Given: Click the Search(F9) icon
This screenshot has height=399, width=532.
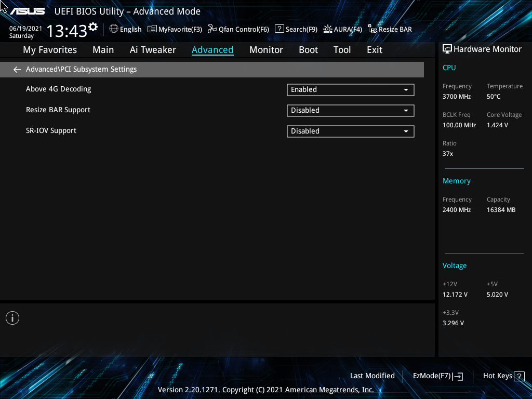Looking at the screenshot, I should (x=296, y=29).
